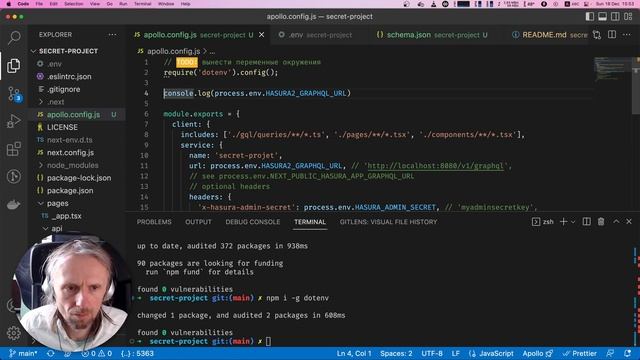Split the terminal panel
Screen dimensions: 640x360
[587, 222]
